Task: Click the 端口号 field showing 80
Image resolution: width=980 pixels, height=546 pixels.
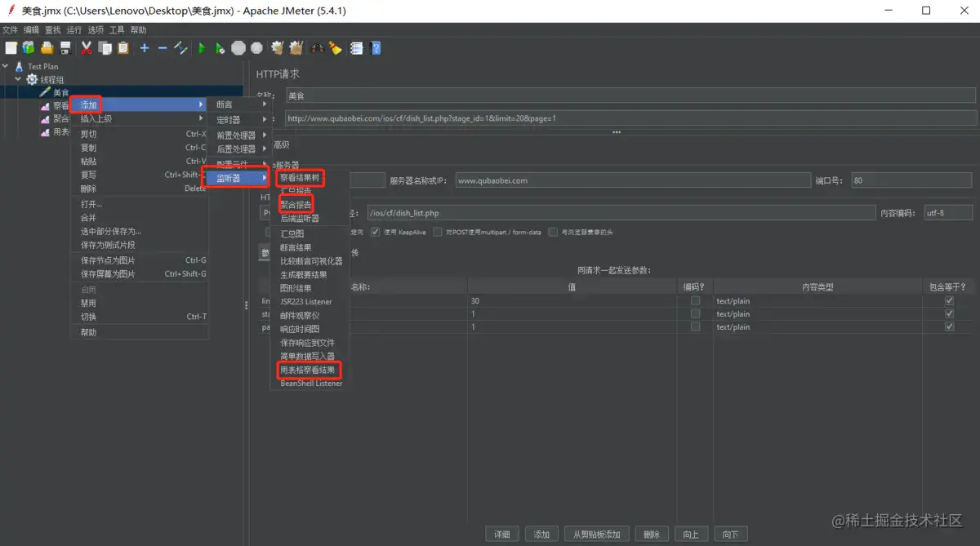Action: point(913,180)
